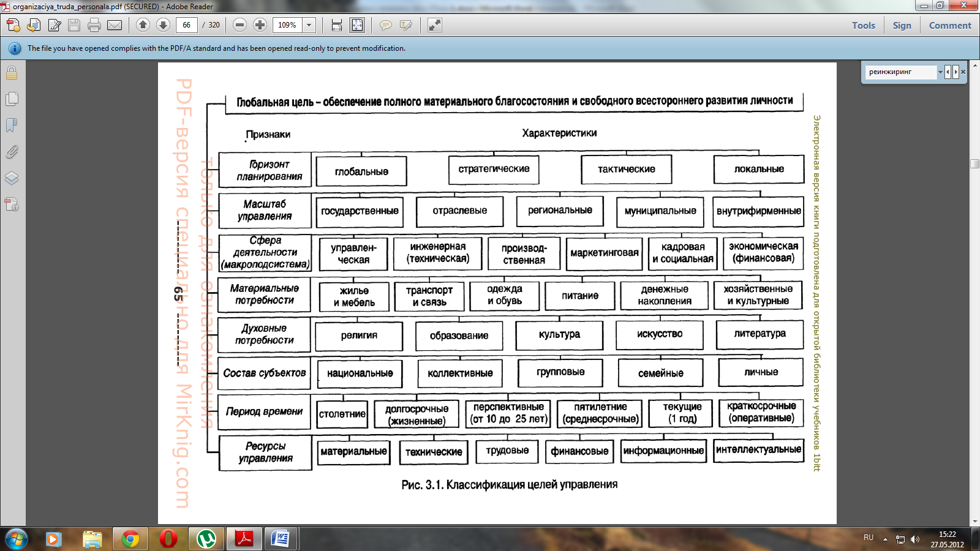Click the edit/sign document toolbar icon
Screen dimensions: 980x551
[x=55, y=25]
